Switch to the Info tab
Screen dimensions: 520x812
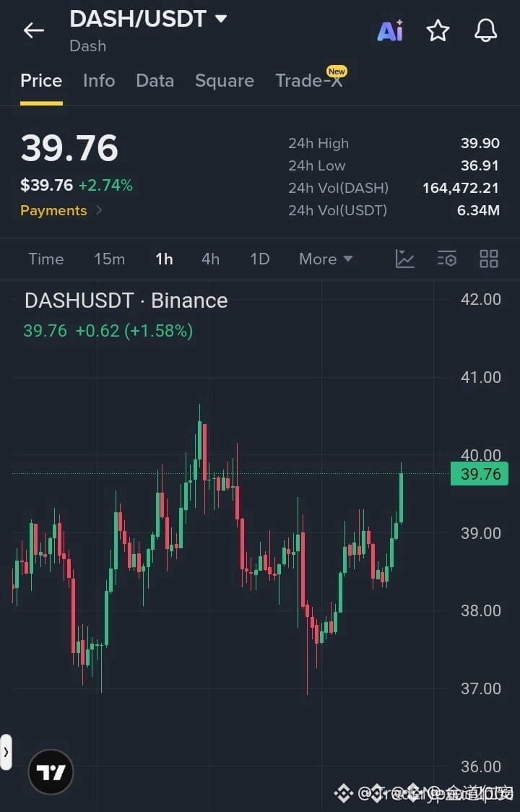pos(99,81)
